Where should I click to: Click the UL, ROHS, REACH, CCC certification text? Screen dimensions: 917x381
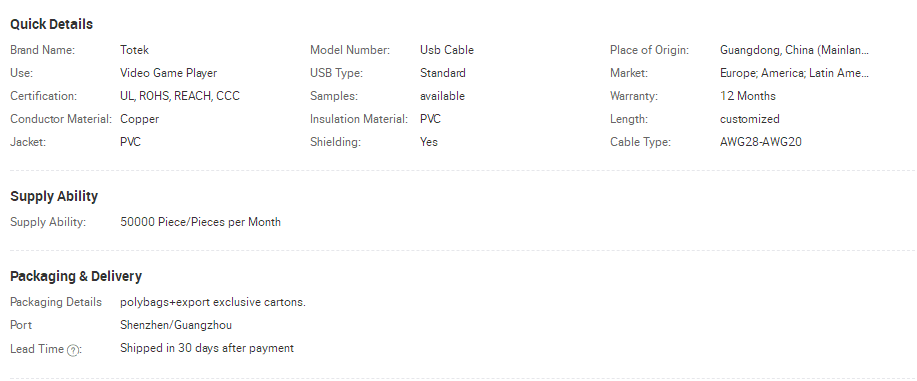coord(180,96)
